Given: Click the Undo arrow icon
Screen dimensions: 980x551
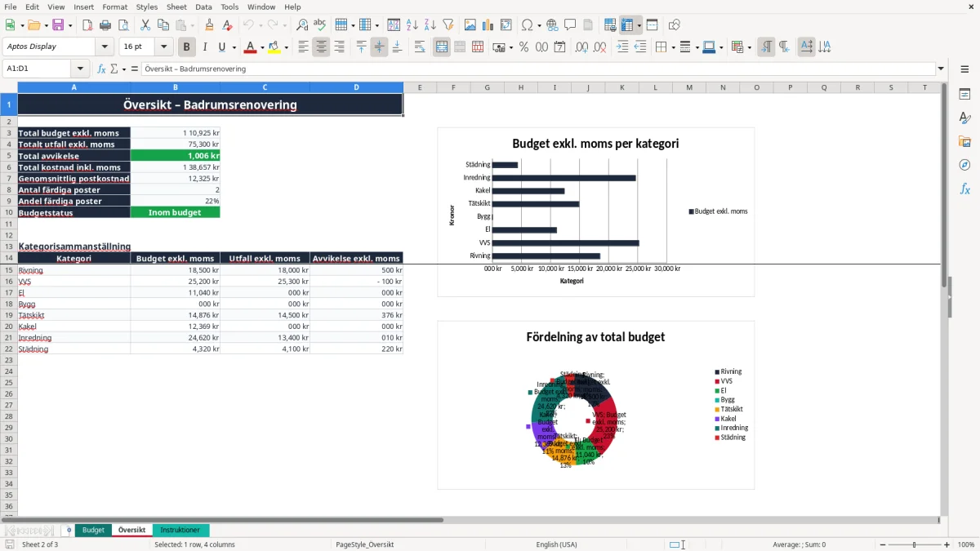Looking at the screenshot, I should (x=248, y=25).
